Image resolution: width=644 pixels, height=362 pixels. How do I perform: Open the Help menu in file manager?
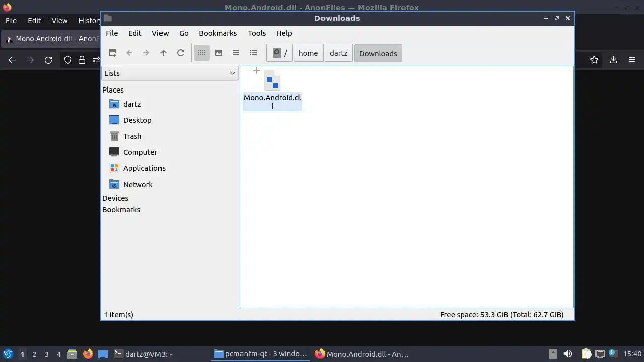[284, 33]
